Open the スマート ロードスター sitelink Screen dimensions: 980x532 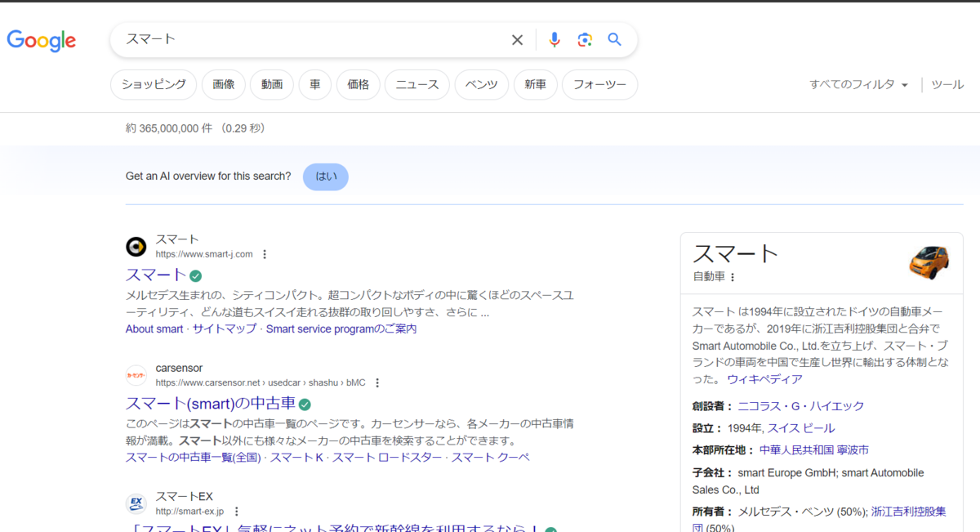coord(387,457)
